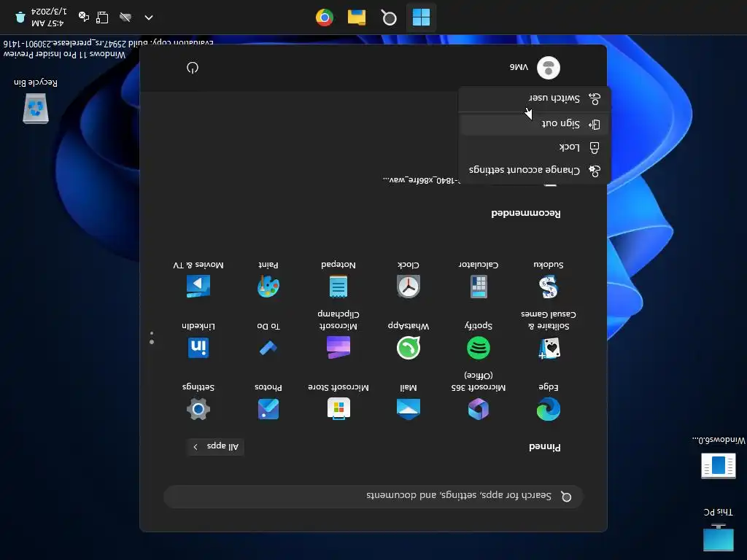Click the VM6 username label
747x560 pixels.
click(519, 68)
